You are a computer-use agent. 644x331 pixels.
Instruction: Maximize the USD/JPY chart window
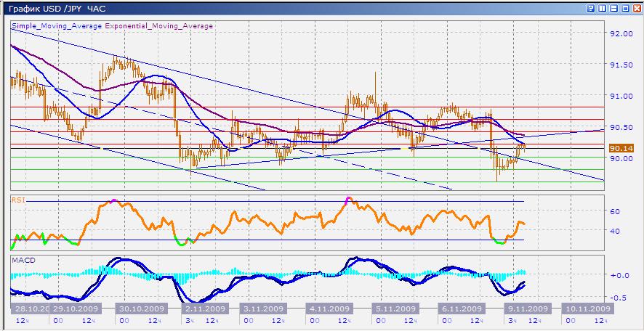click(624, 8)
